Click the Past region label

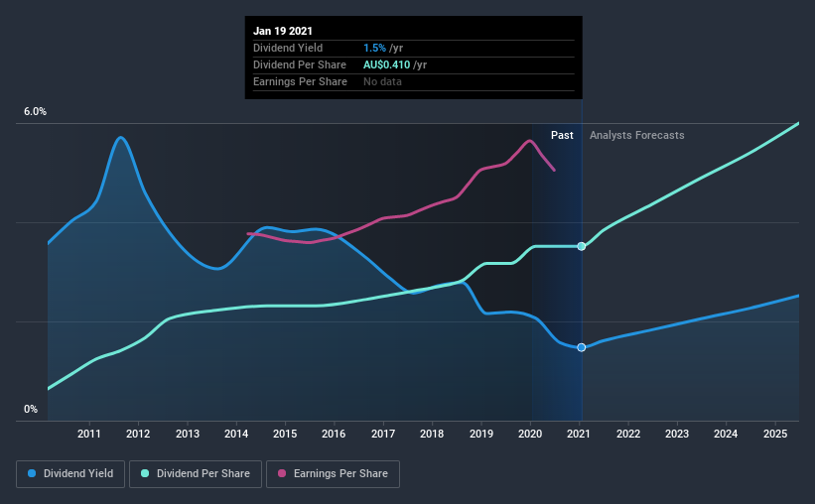pos(562,135)
